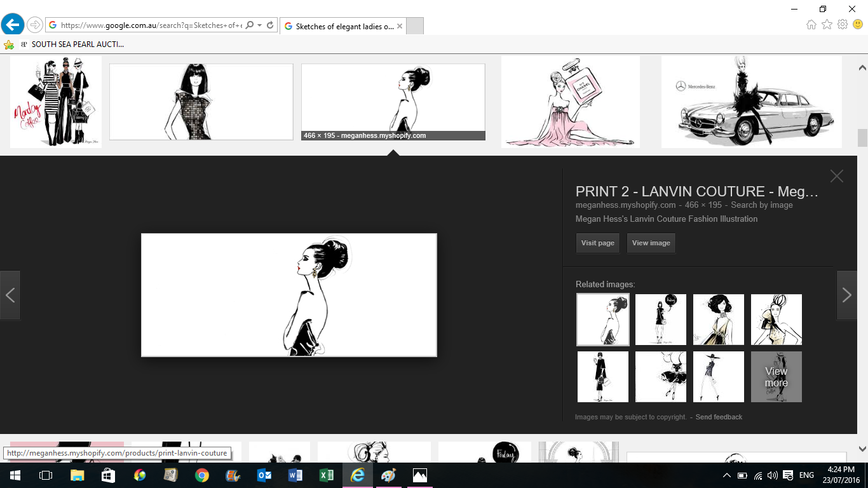Open Favorites star icon in toolbar

click(x=827, y=25)
